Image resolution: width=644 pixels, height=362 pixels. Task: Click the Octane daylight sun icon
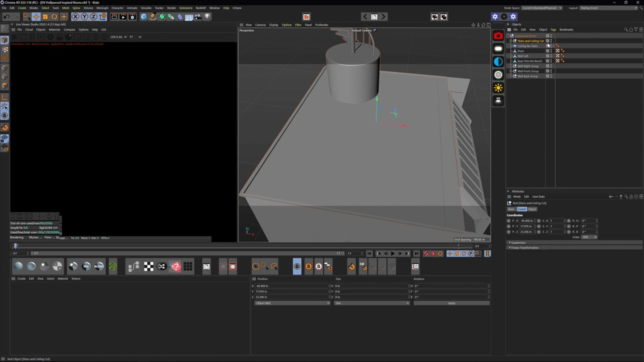point(498,88)
